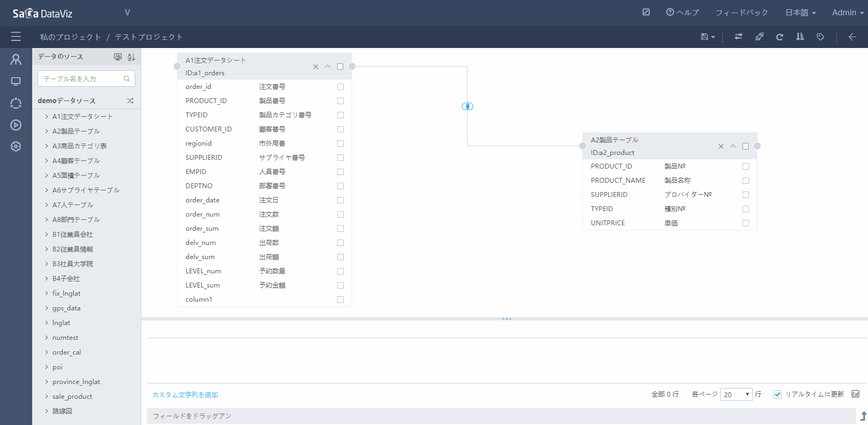Expand gps_data tree item
Image resolution: width=868 pixels, height=425 pixels.
(46, 308)
